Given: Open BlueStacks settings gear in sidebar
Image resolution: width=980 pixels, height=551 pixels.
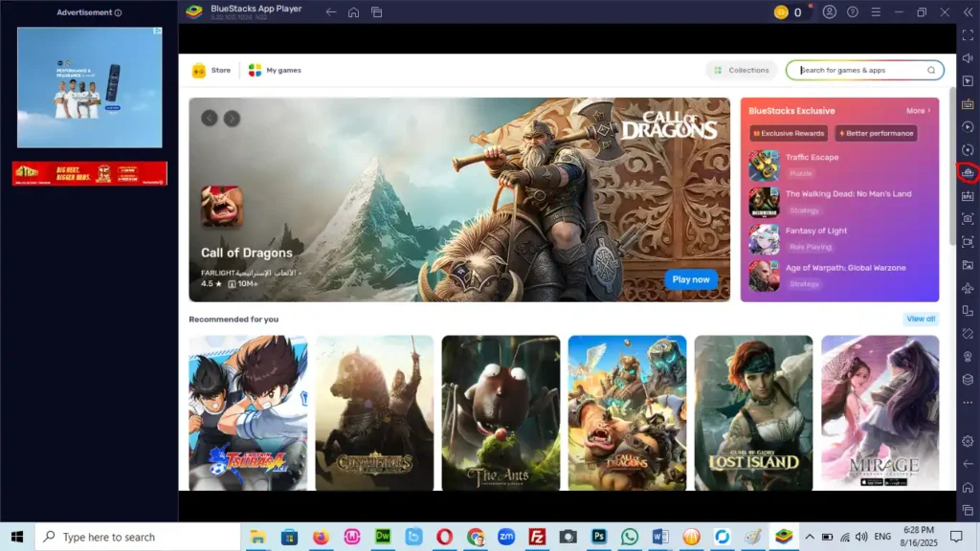Looking at the screenshot, I should click(x=968, y=441).
